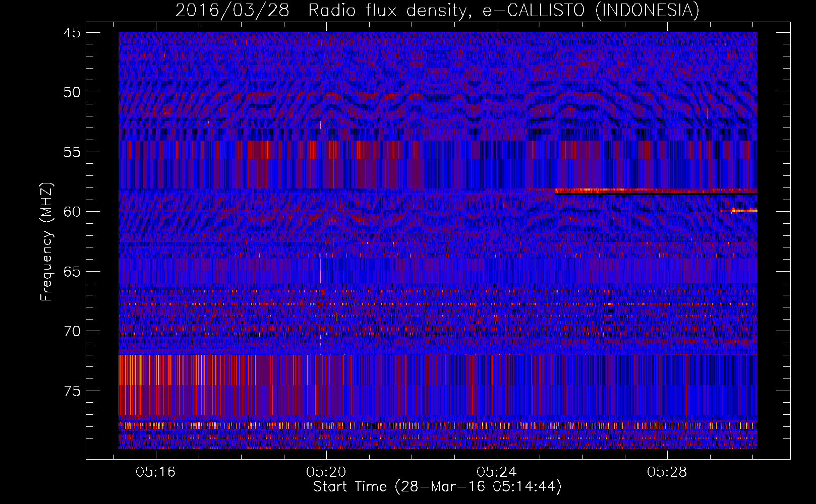This screenshot has width=816, height=504.
Task: Click the 60 frequency tick label
Action: coord(72,212)
